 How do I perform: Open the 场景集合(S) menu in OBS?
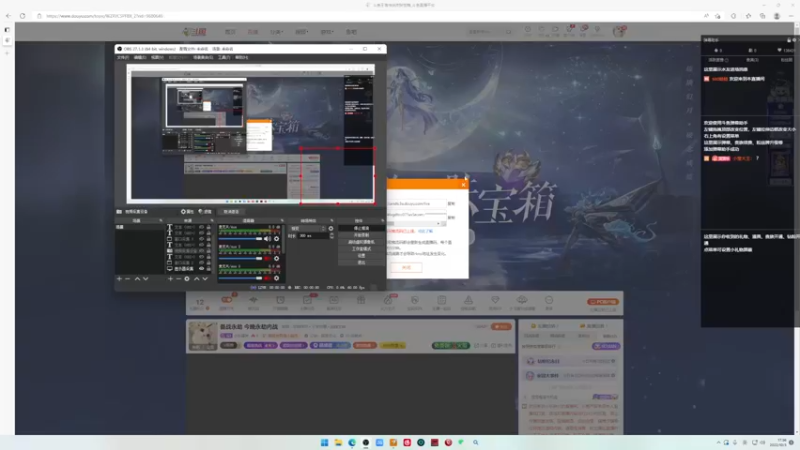point(203,57)
